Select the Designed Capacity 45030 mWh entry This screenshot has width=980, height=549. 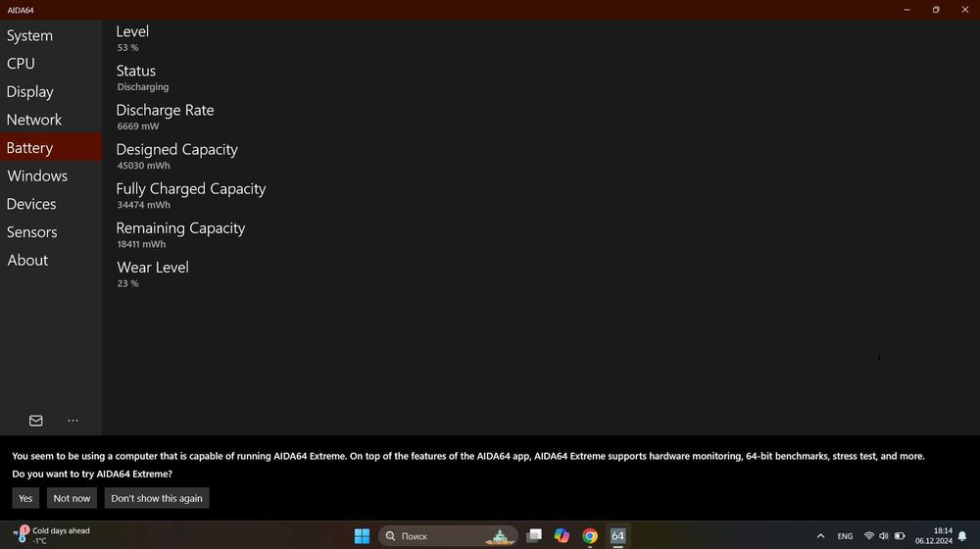tap(176, 156)
